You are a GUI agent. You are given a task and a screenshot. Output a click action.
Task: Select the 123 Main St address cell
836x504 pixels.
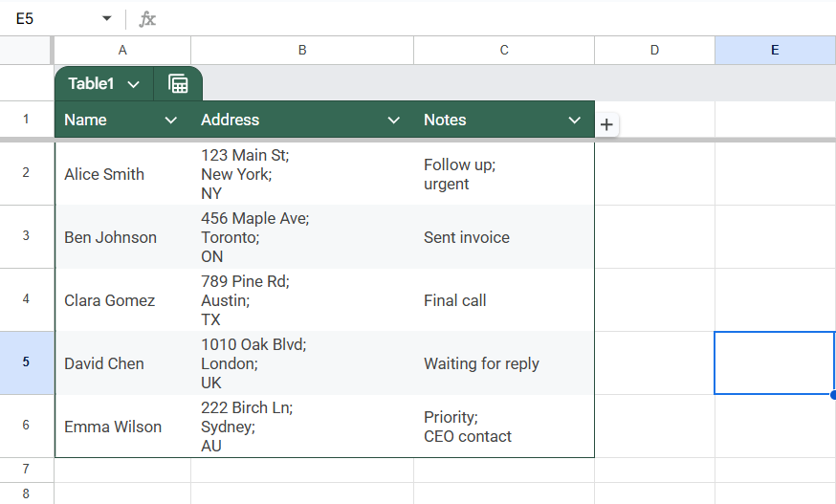pyautogui.click(x=302, y=174)
